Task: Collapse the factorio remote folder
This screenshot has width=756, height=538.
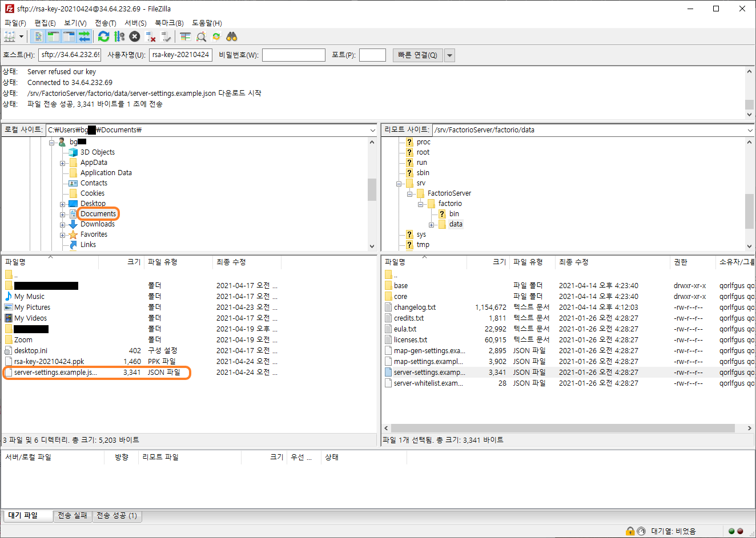Action: (421, 204)
